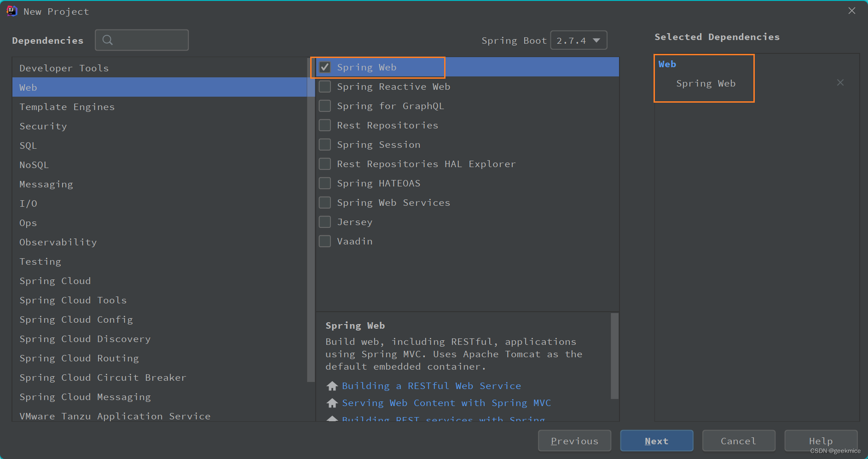Open the Spring Boot version dropdown
This screenshot has height=459, width=868.
[x=579, y=41]
